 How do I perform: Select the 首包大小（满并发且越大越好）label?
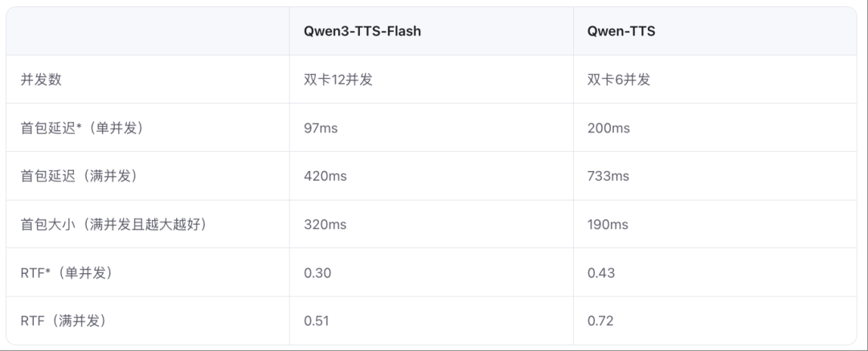pyautogui.click(x=114, y=224)
